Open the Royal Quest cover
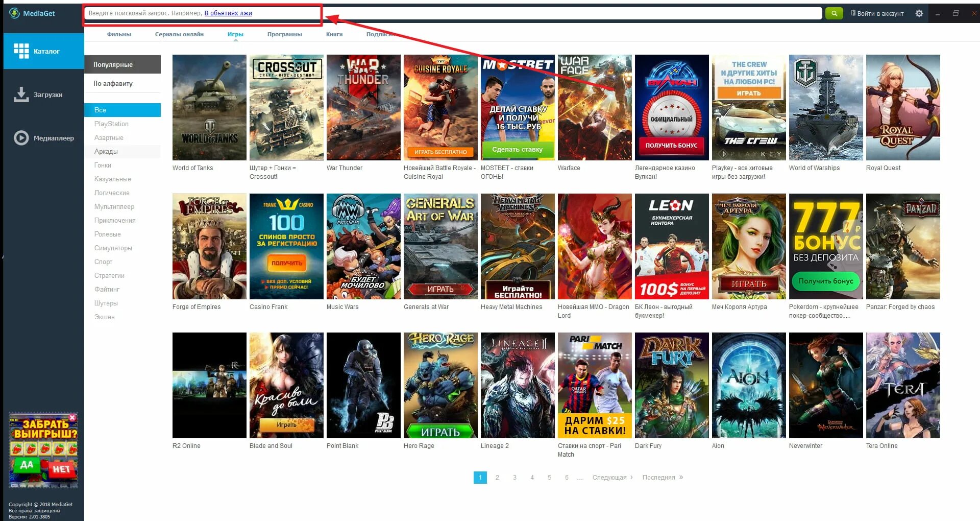The image size is (980, 521). [x=903, y=107]
